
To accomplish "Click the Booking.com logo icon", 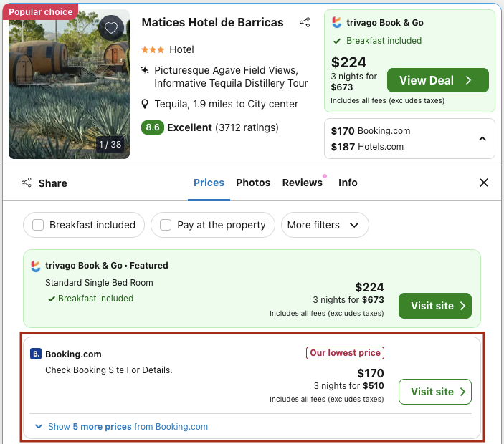I will point(36,354).
